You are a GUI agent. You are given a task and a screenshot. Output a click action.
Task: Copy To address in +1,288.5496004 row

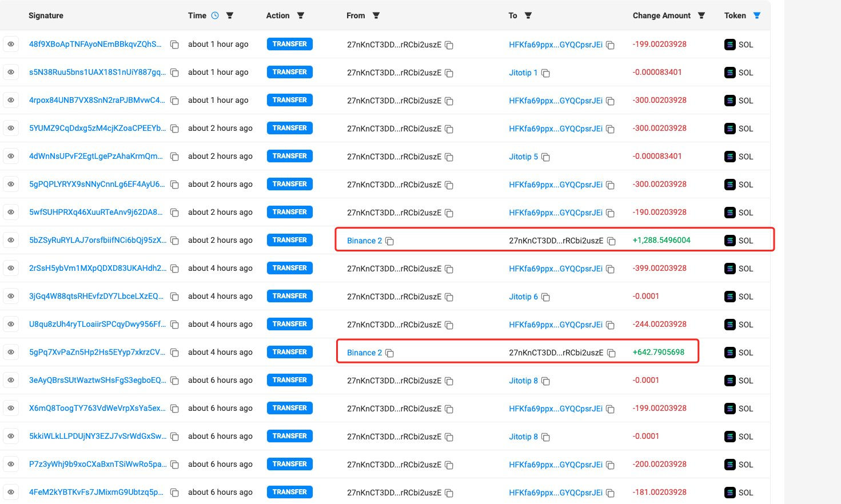611,241
